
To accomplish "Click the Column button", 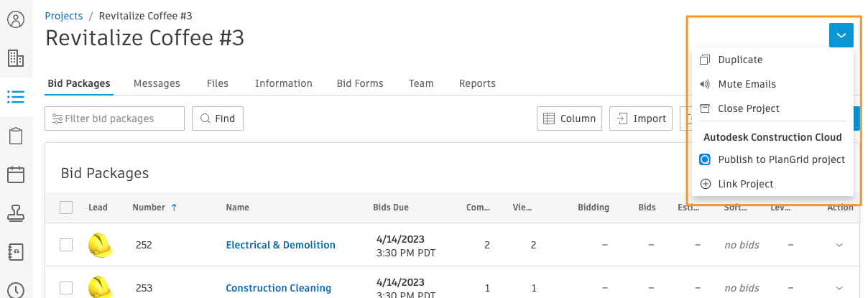I will click(x=569, y=118).
